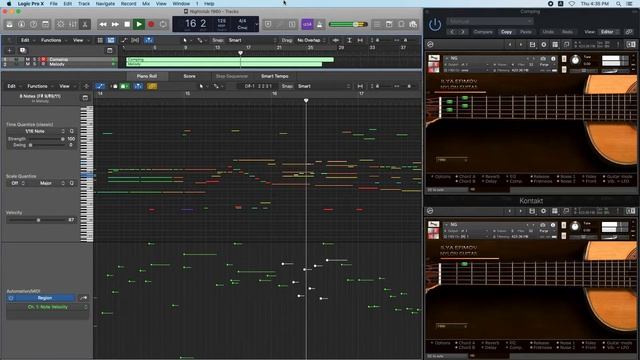Fast-forward the transport

pyautogui.click(x=115, y=24)
